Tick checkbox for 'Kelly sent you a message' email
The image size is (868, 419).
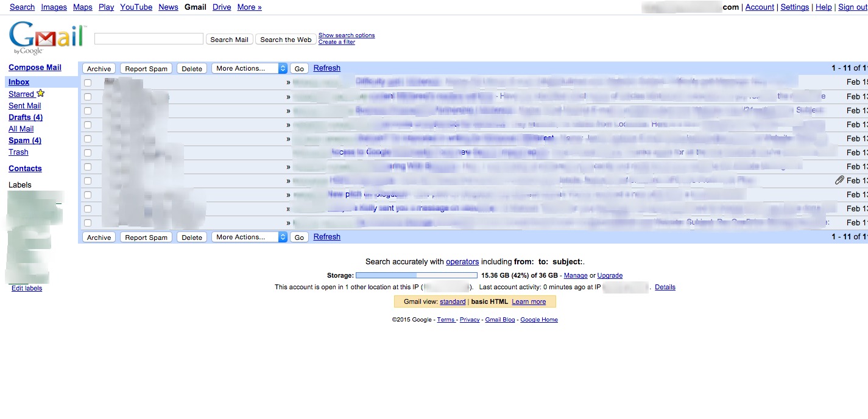pyautogui.click(x=88, y=208)
